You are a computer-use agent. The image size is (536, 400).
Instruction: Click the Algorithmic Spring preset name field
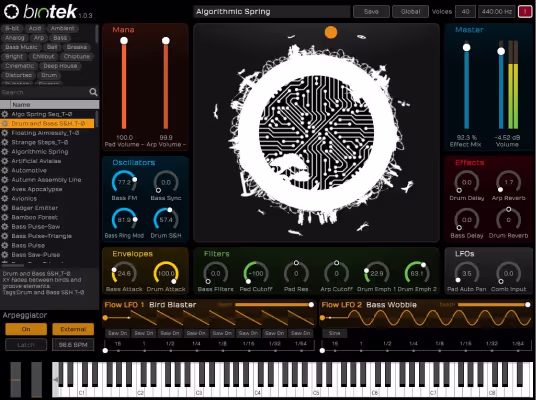(272, 12)
